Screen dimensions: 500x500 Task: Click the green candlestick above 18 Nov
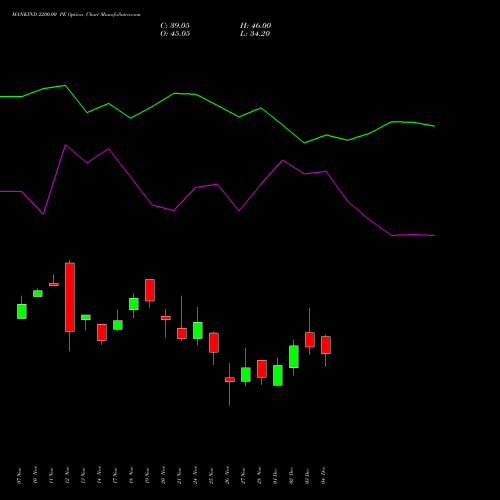134,304
